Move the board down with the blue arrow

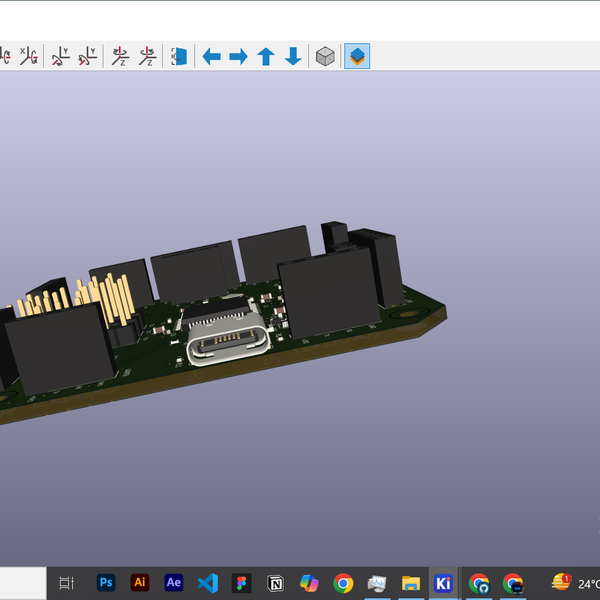(x=293, y=57)
